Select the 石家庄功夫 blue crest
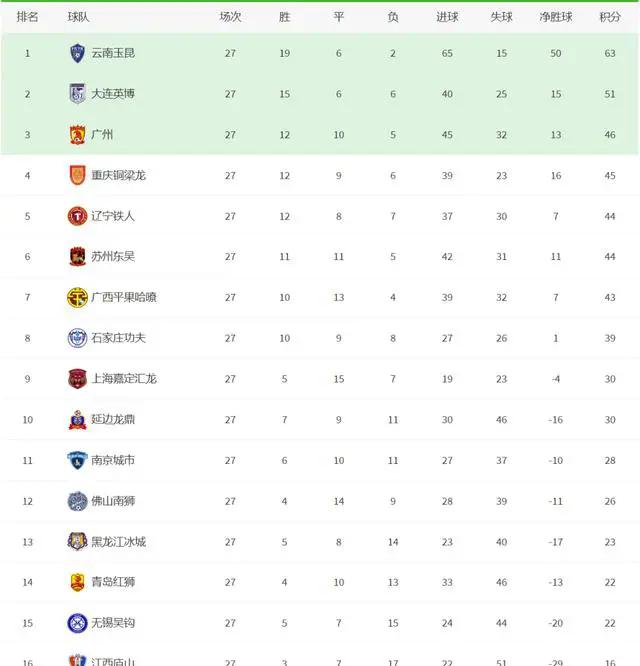The height and width of the screenshot is (666, 640). pyautogui.click(x=77, y=338)
